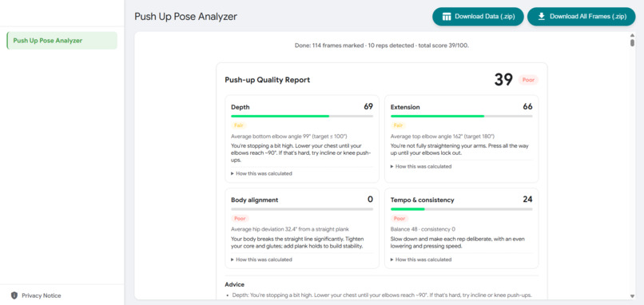Expand 'How this was calculated' under Extension
644x305 pixels.
[421, 166]
